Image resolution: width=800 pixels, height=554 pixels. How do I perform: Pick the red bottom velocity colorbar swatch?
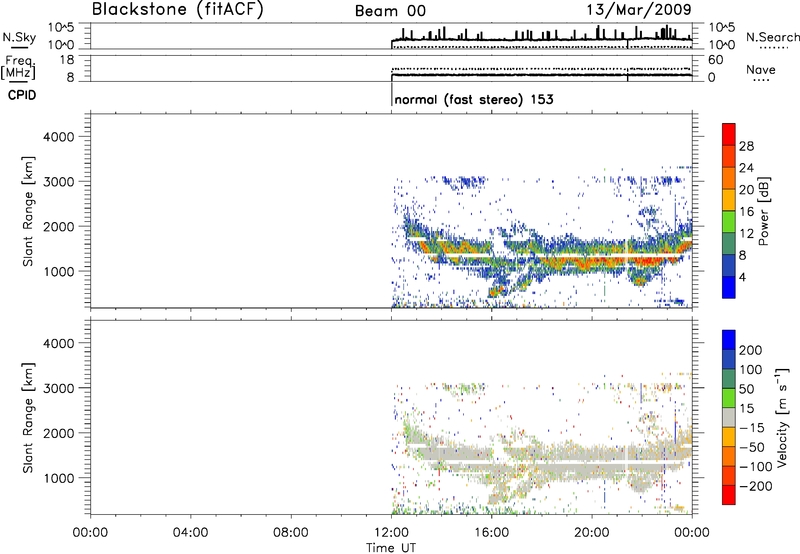(x=729, y=495)
